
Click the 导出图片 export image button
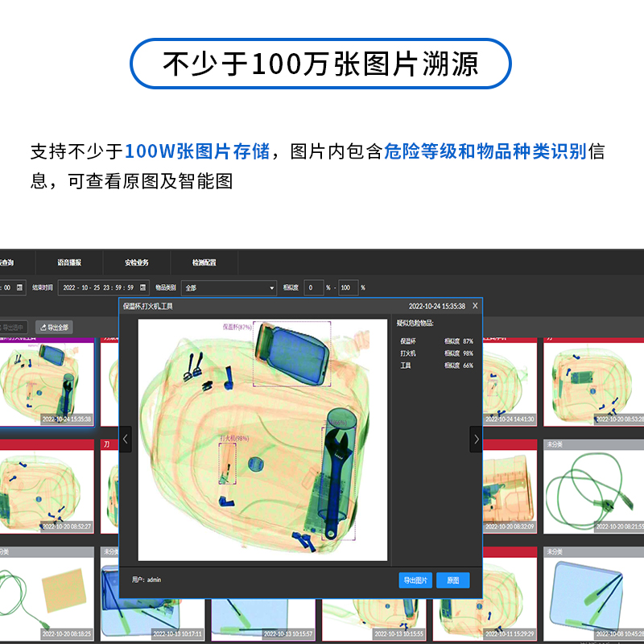(415, 580)
